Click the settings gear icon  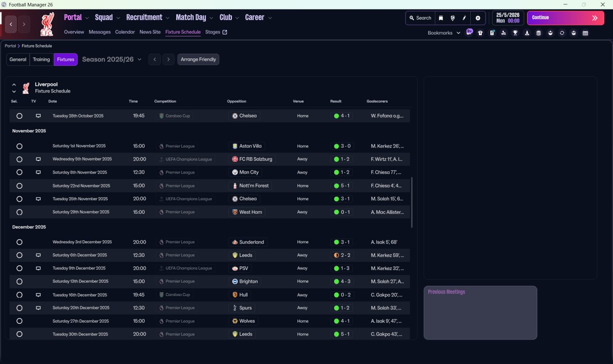point(477,18)
